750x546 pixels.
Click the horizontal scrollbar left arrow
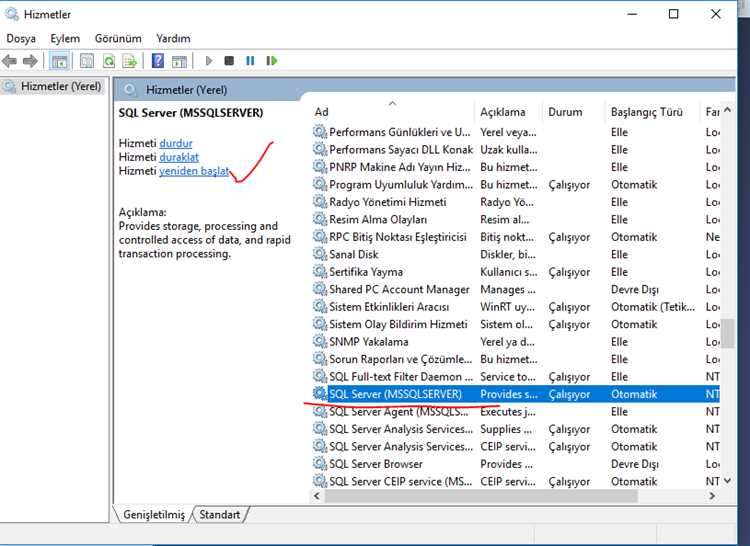[x=317, y=496]
